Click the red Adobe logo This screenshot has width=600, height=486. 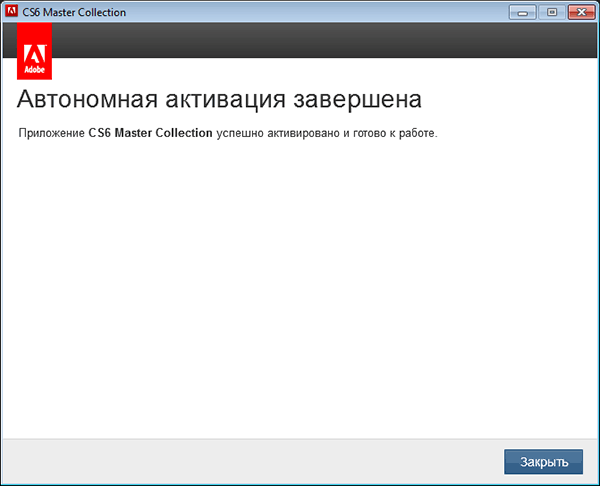pos(34,51)
